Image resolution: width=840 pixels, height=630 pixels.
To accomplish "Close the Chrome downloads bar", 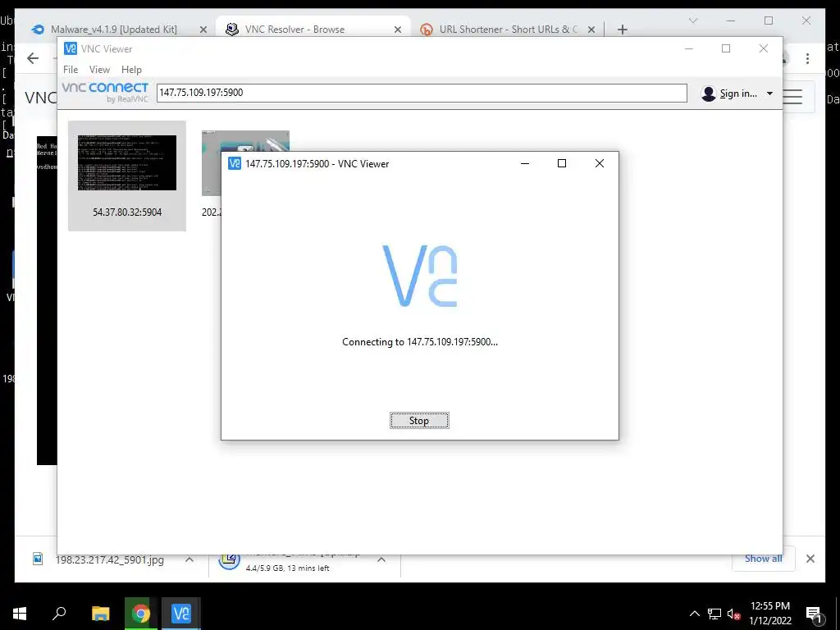I will pos(810,559).
